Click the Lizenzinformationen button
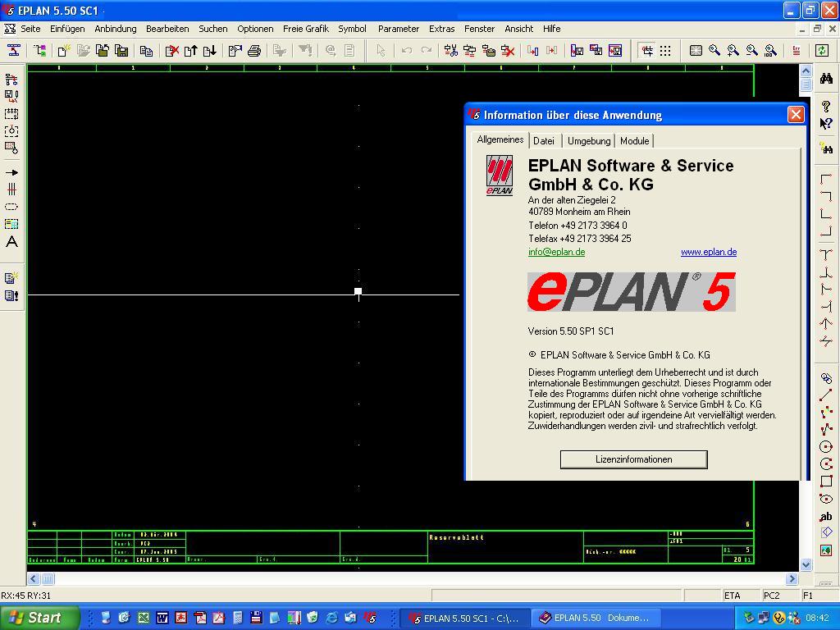This screenshot has width=840, height=630. coord(634,459)
